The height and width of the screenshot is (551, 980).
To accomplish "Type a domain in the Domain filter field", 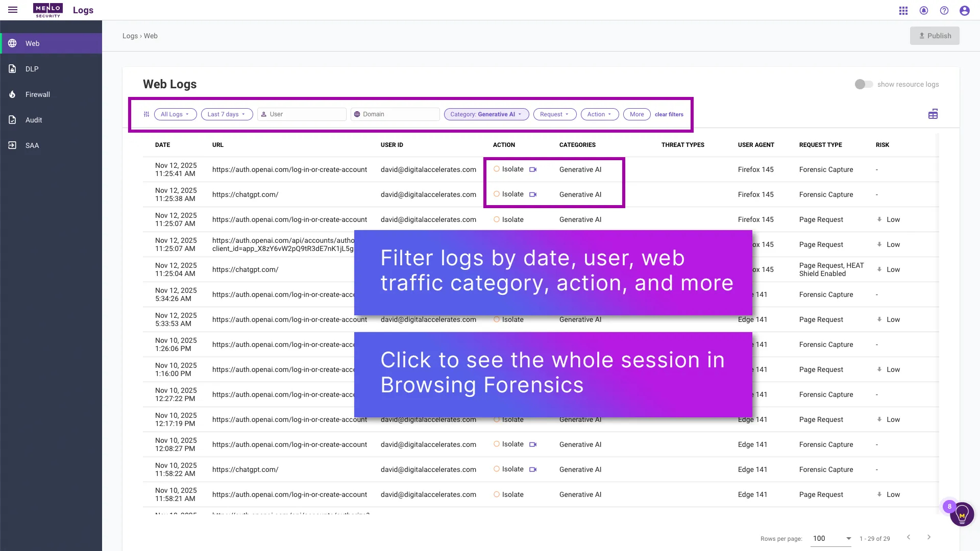I will click(396, 114).
